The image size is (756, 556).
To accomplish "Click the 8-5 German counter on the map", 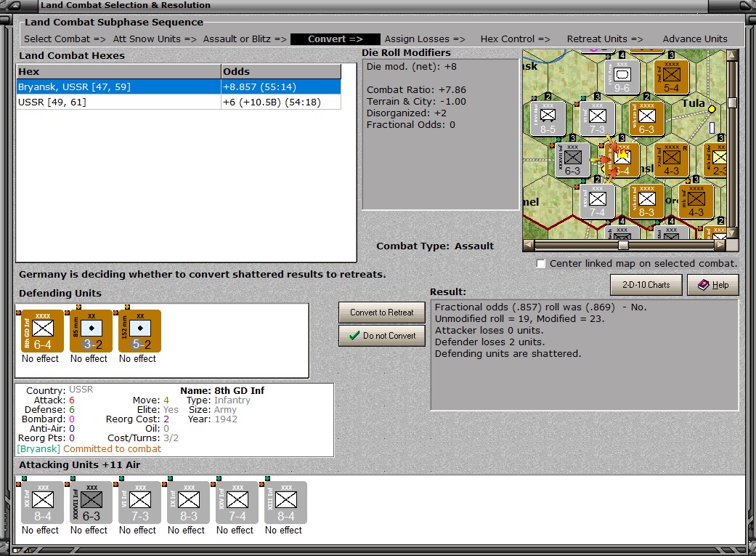I will (548, 118).
